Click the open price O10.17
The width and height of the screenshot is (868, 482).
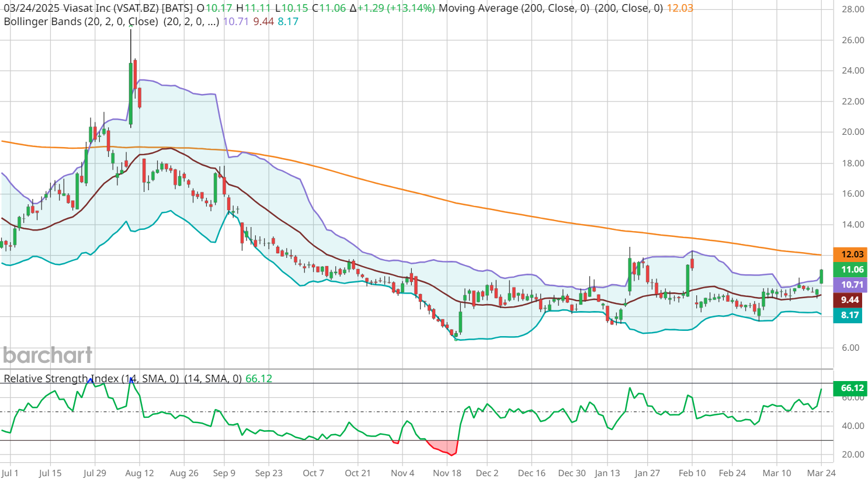[x=214, y=8]
